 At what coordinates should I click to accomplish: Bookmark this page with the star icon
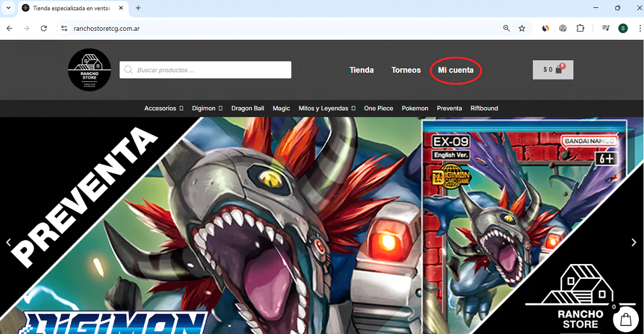[x=522, y=28]
